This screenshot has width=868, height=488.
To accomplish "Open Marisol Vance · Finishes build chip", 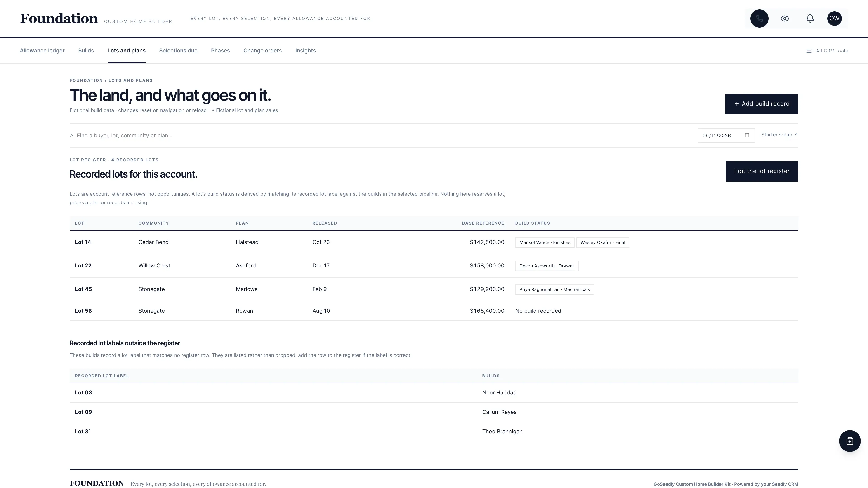I will pyautogui.click(x=545, y=242).
